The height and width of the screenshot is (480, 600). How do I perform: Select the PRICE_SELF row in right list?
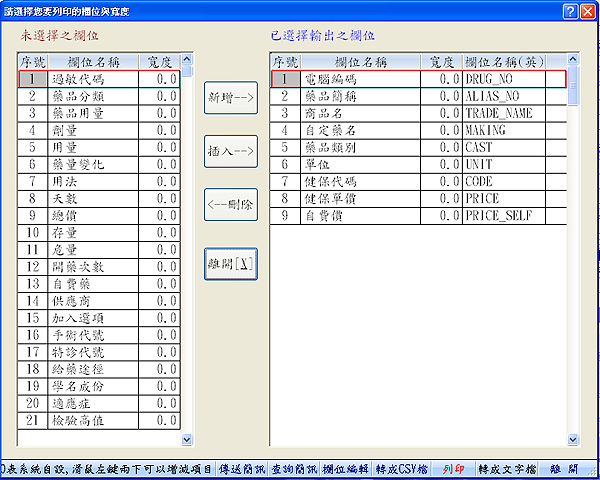pyautogui.click(x=513, y=215)
